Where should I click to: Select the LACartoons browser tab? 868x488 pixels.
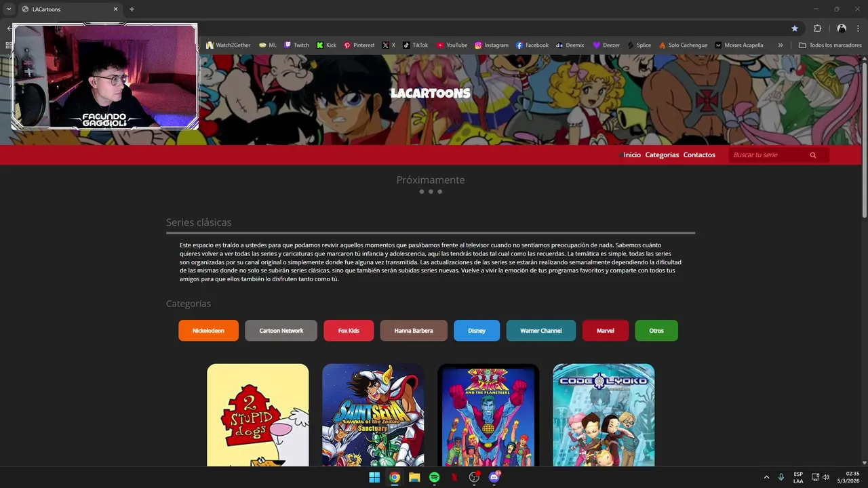click(x=70, y=9)
